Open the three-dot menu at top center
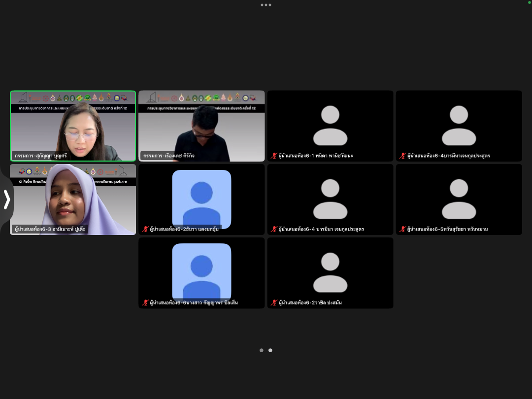532x399 pixels. coord(266,5)
